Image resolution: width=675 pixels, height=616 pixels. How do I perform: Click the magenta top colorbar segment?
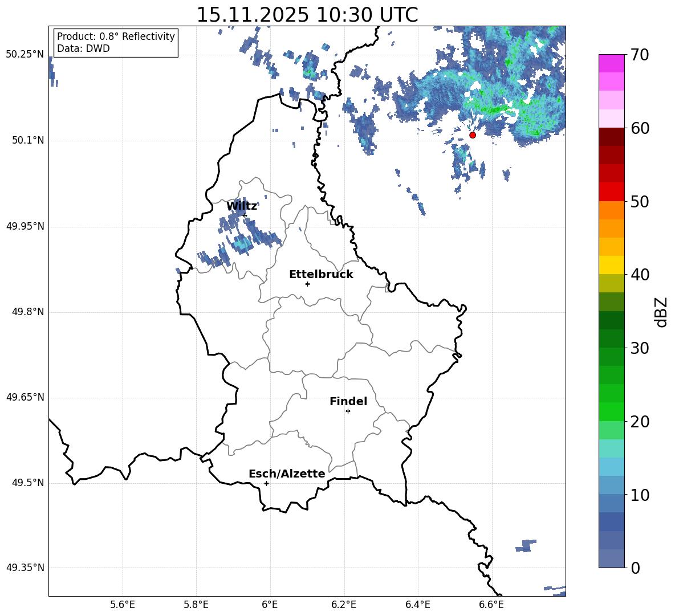tap(612, 64)
